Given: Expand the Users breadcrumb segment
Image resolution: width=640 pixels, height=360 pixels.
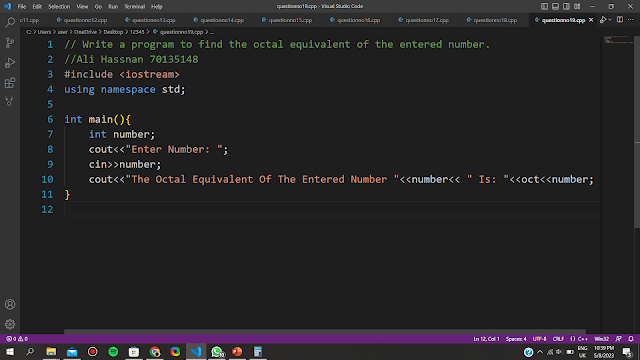Looking at the screenshot, I should (x=44, y=32).
